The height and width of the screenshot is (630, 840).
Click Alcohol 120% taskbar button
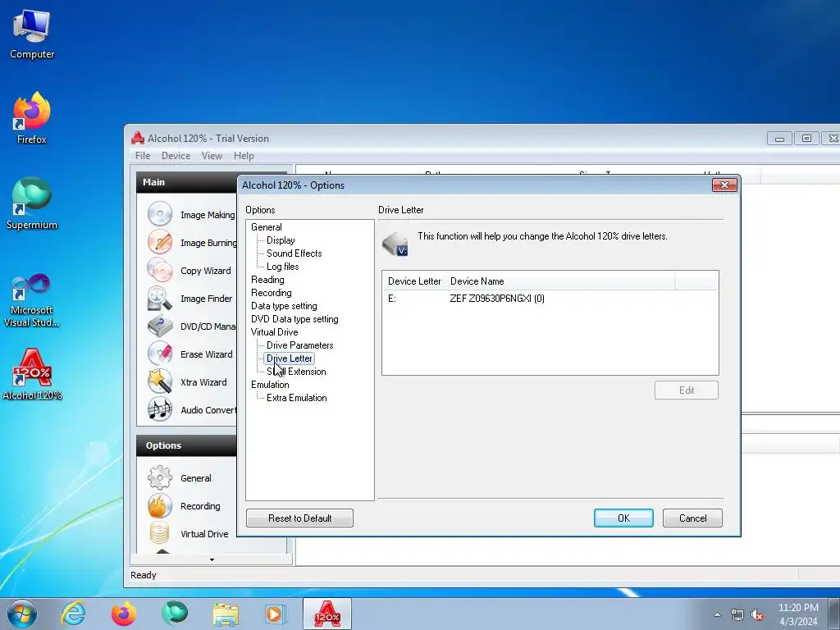[327, 614]
